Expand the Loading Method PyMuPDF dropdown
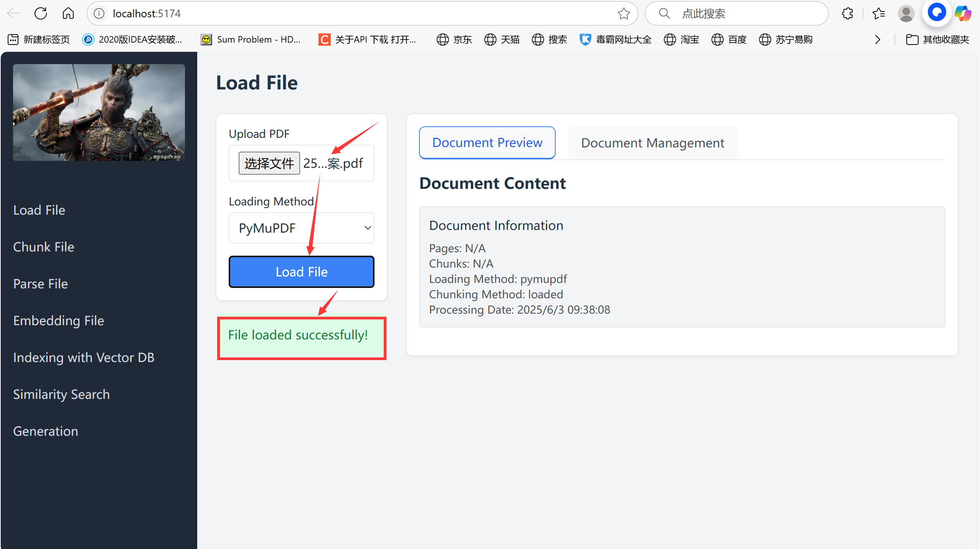 tap(301, 228)
